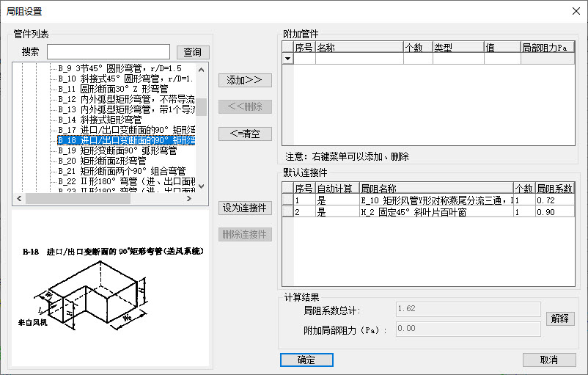588x375 pixels.
Task: Click 类型 column header in 附加管件
Action: point(458,47)
